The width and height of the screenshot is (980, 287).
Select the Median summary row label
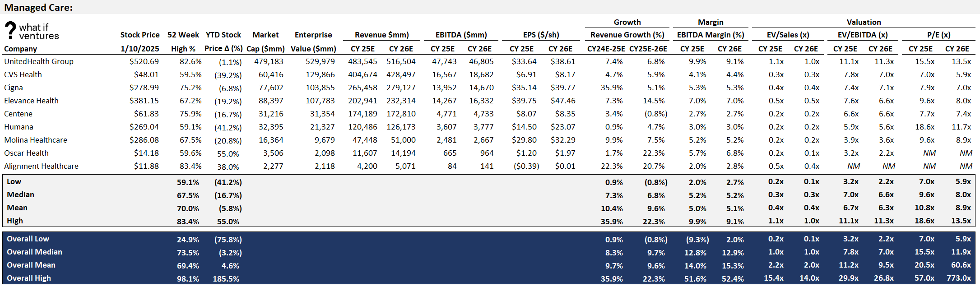(x=20, y=194)
